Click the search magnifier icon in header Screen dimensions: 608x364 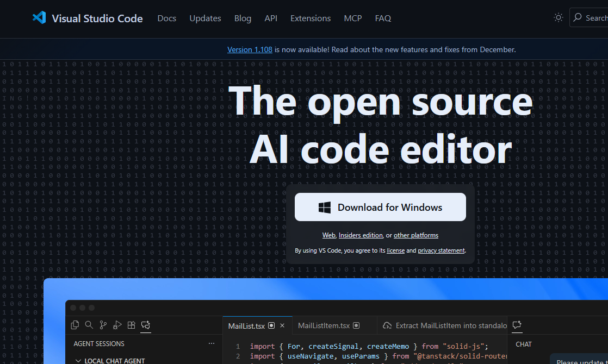coord(578,18)
